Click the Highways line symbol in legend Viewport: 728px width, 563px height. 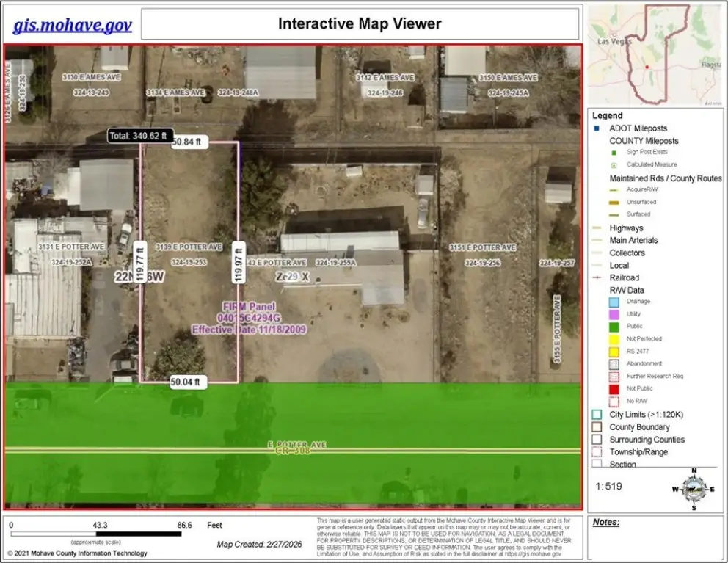597,228
